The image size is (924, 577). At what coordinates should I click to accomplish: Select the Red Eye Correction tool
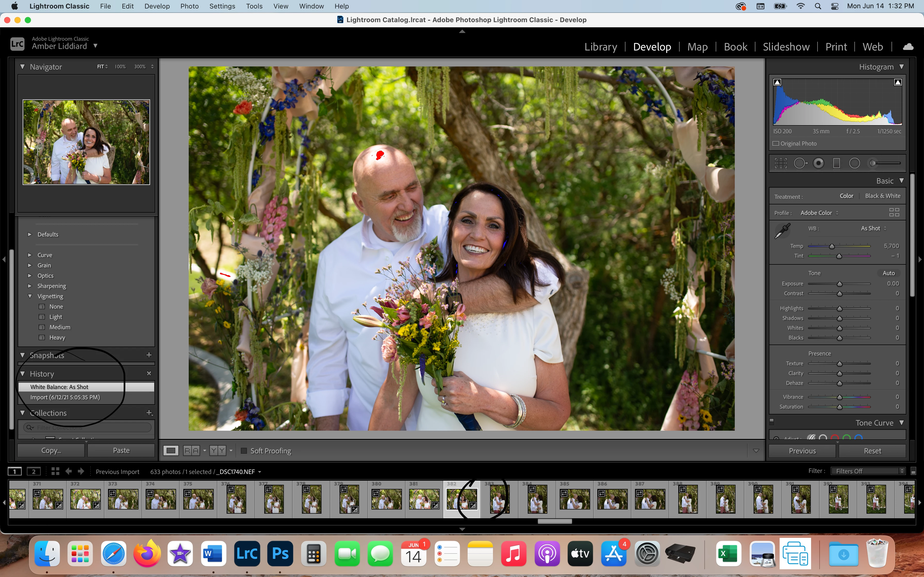818,163
